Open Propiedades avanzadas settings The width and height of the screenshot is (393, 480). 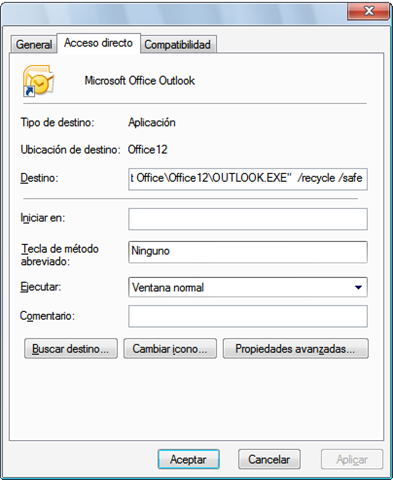pos(295,349)
